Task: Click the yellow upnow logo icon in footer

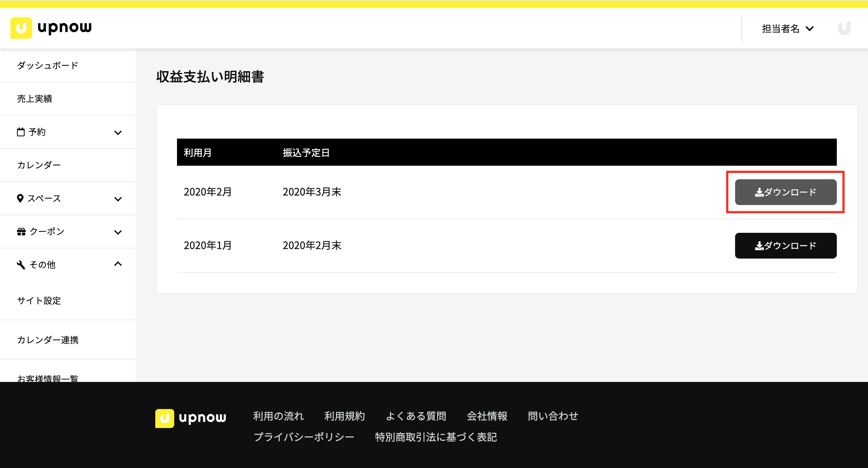Action: tap(164, 418)
